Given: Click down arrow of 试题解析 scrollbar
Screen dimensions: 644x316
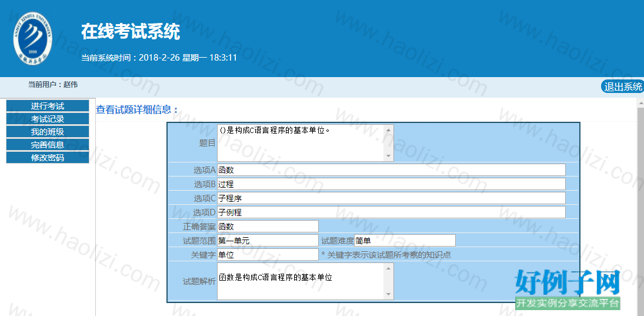Looking at the screenshot, I should [389, 295].
